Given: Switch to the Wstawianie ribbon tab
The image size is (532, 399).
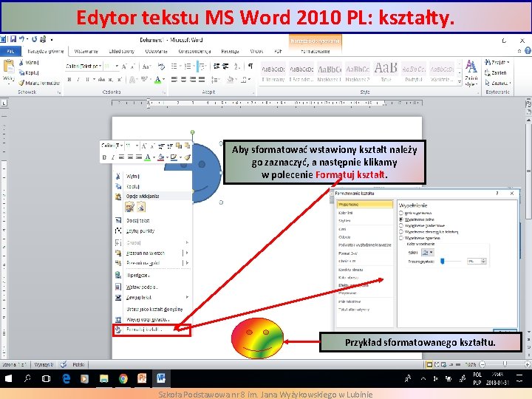Looking at the screenshot, I should coord(86,51).
